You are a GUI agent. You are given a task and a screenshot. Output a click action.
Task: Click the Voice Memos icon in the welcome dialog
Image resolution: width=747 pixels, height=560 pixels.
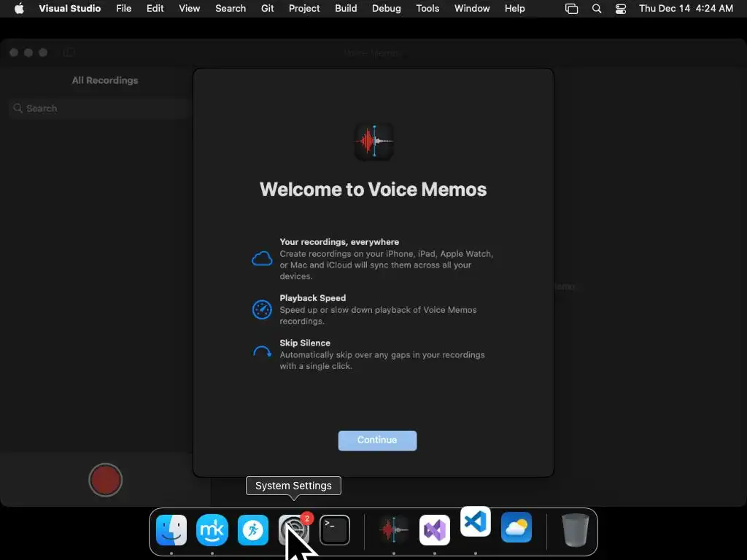[x=374, y=141]
